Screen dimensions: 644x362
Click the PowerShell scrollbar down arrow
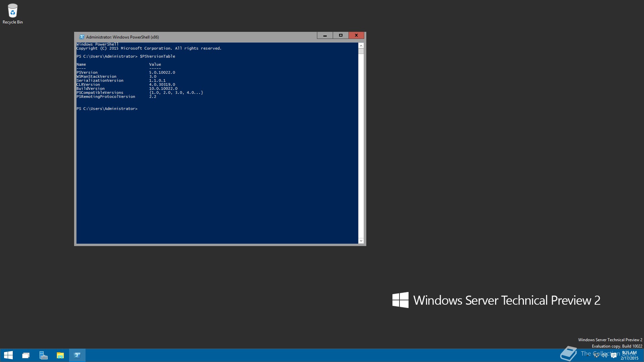coord(361,241)
